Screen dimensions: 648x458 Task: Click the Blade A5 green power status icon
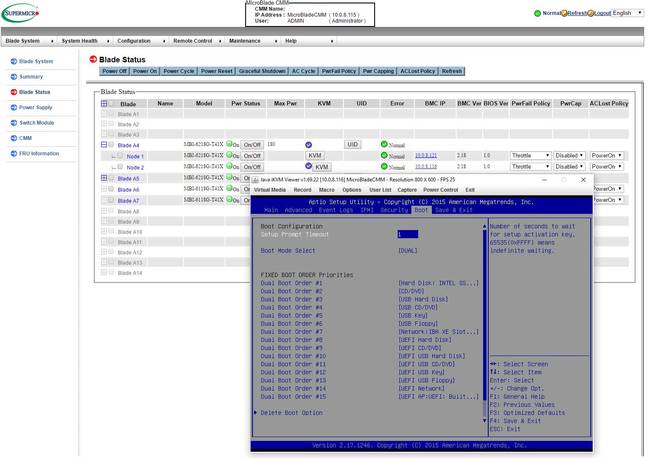point(229,177)
